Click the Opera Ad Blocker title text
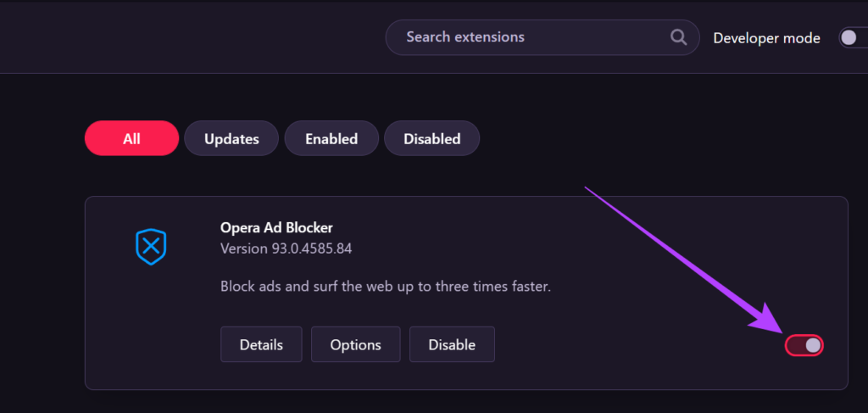This screenshot has width=868, height=413. 276,226
